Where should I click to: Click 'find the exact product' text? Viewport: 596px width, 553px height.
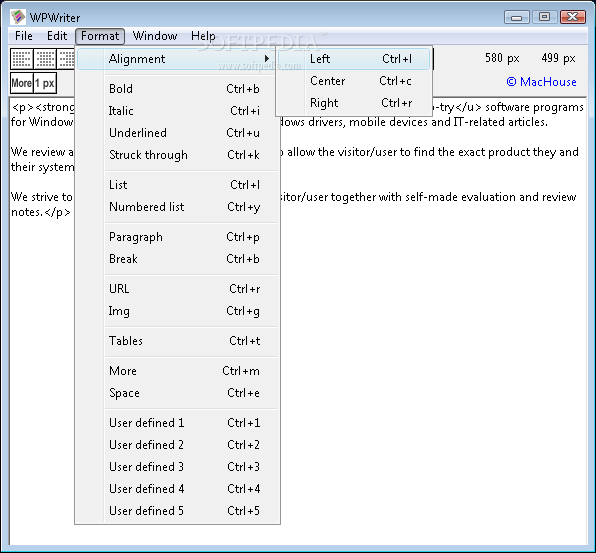coord(472,152)
